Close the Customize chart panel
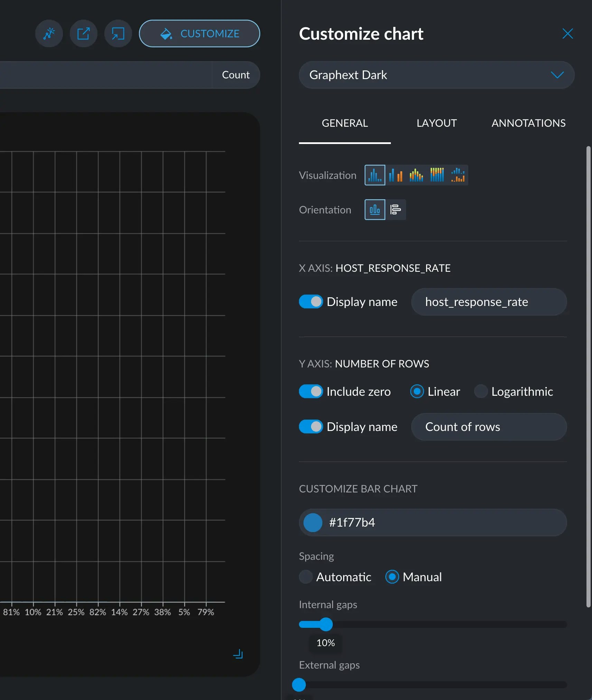 coord(567,33)
